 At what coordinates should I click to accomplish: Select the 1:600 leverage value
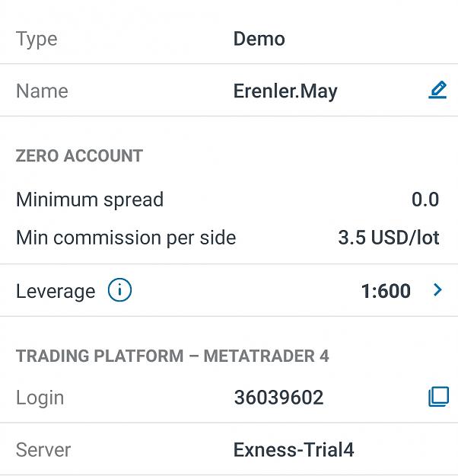pos(386,291)
